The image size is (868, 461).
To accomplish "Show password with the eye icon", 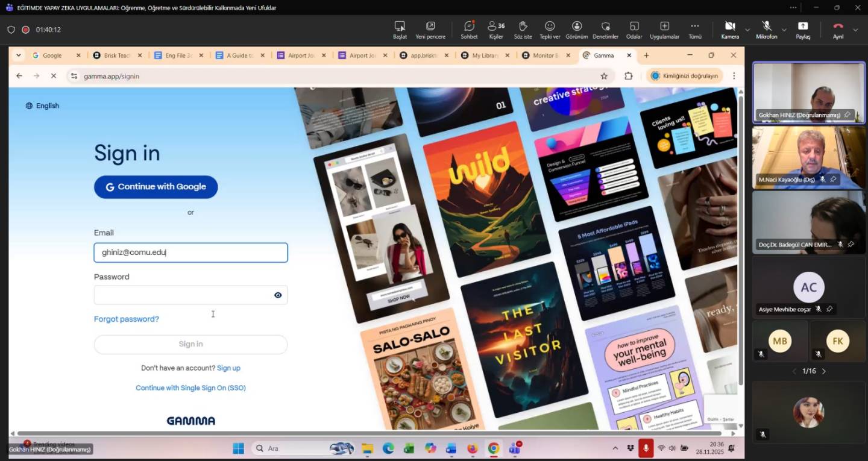I will click(x=278, y=295).
